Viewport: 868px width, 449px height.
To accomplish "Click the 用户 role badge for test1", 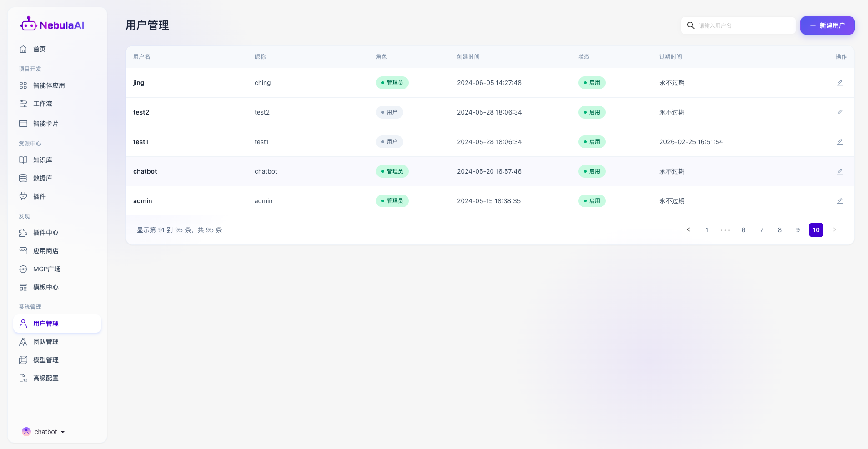I will click(x=389, y=142).
